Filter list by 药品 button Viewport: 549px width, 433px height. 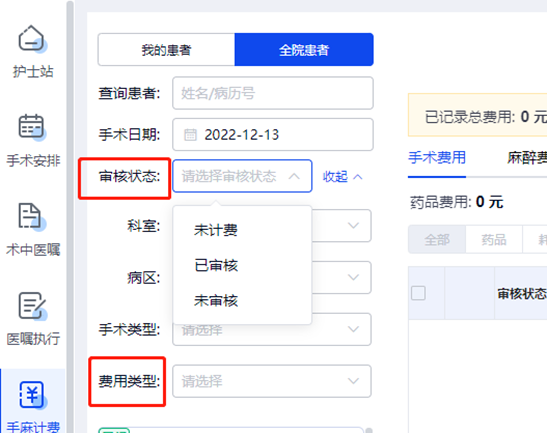(494, 240)
